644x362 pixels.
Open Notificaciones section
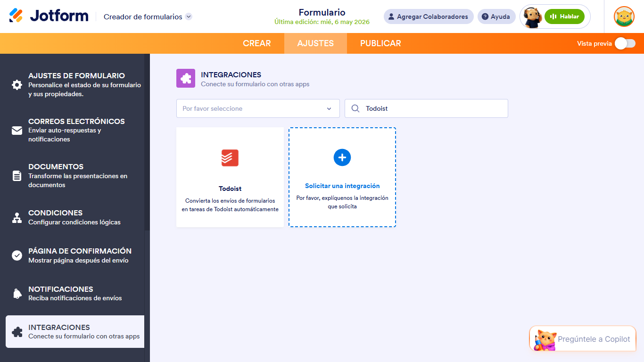(75, 293)
